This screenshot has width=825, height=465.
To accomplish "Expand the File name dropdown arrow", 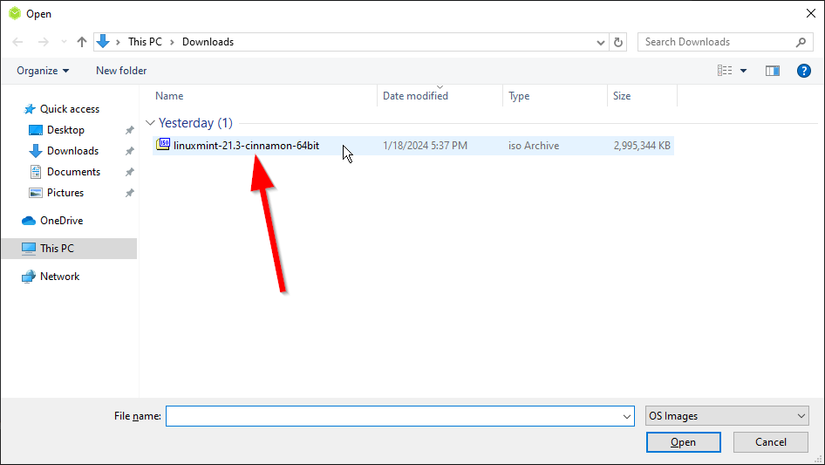I will point(627,416).
